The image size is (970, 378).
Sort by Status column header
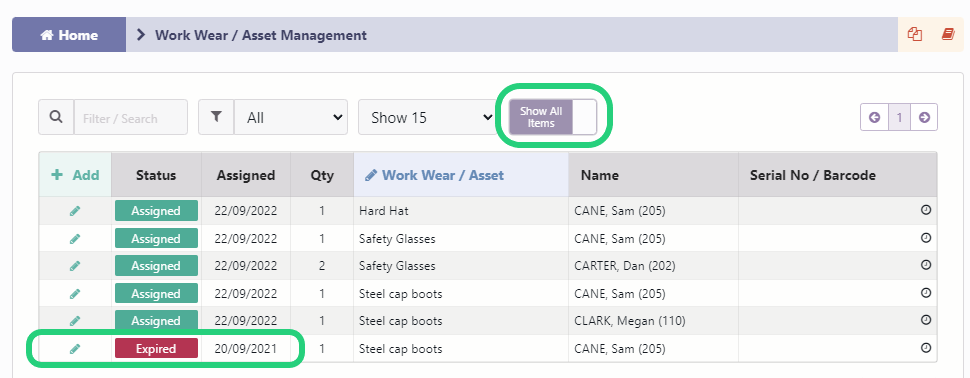tap(156, 175)
